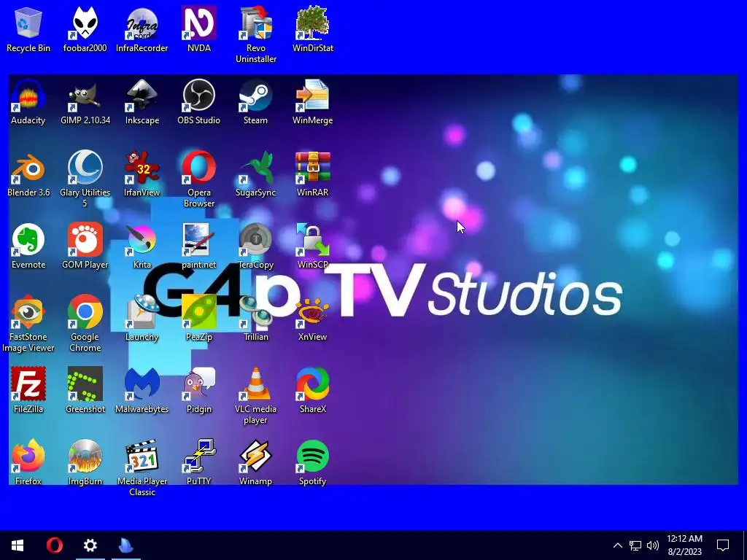Open XnView desktop shortcut
The image size is (747, 560).
click(x=312, y=319)
